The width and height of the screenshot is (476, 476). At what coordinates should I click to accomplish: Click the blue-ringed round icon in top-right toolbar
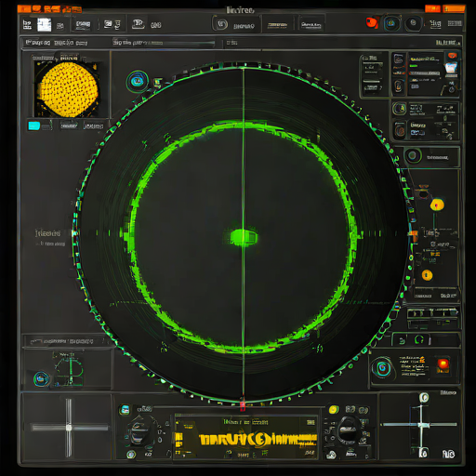click(x=390, y=23)
